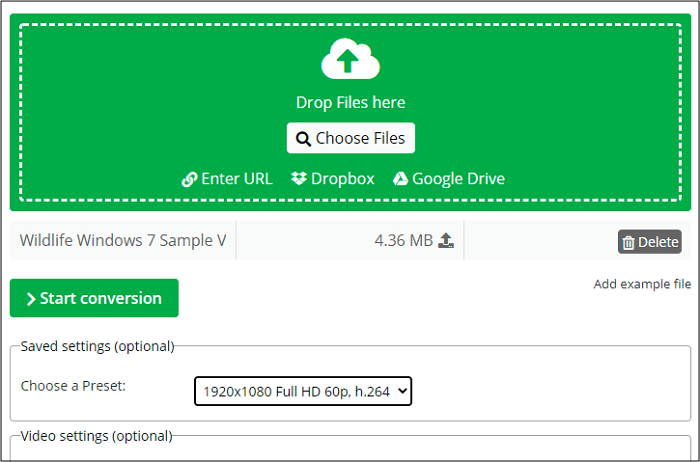Click the Saved settings (optional) heading
Viewport: 700px width, 462px height.
[x=97, y=346]
